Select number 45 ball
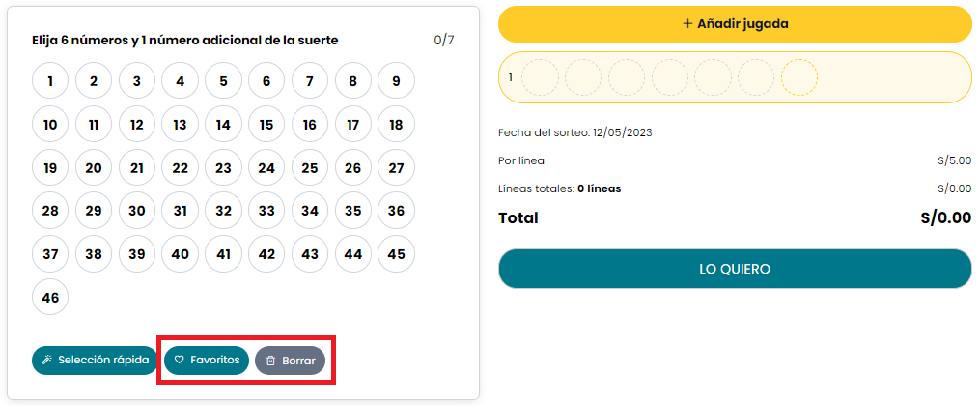The image size is (980, 406). pos(396,254)
